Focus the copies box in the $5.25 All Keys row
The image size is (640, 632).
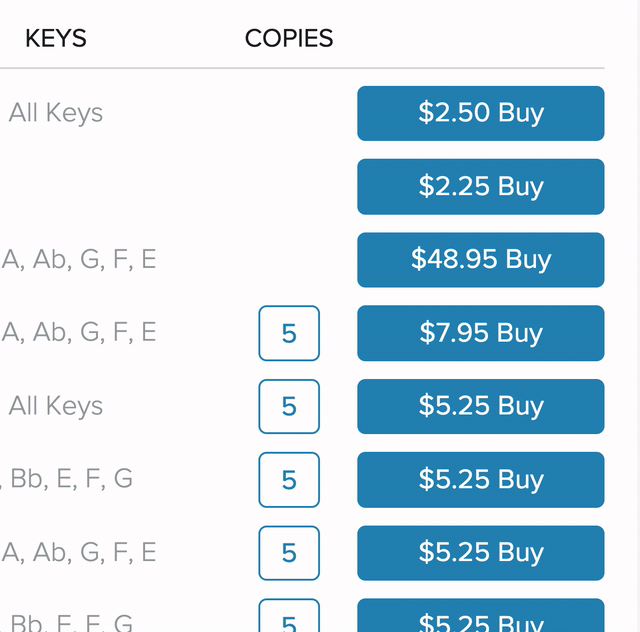pyautogui.click(x=289, y=406)
